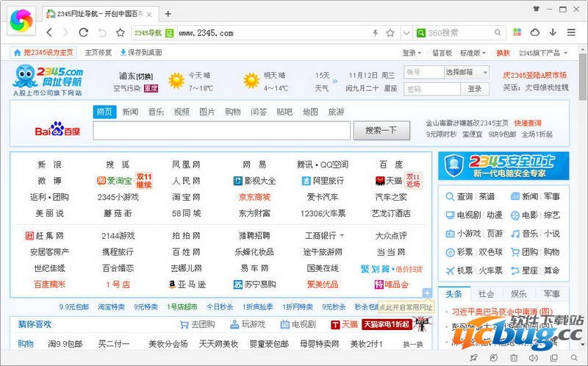Click the page vertical scrollbar
This screenshot has height=366, width=588.
point(582,77)
